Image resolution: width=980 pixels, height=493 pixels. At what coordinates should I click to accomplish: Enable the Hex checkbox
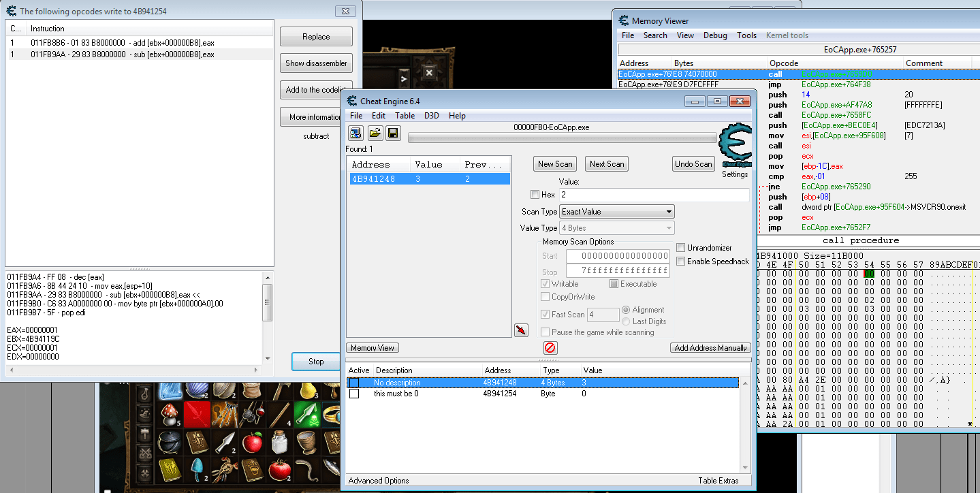(x=535, y=195)
